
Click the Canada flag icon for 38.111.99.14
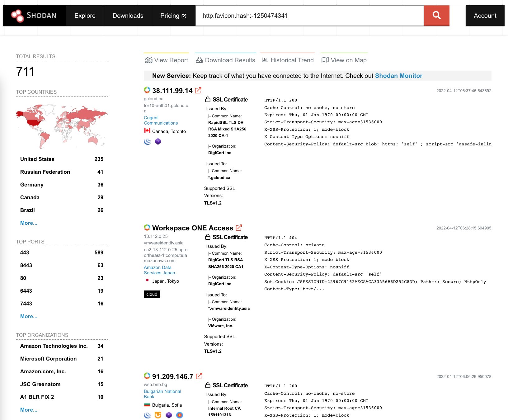147,131
